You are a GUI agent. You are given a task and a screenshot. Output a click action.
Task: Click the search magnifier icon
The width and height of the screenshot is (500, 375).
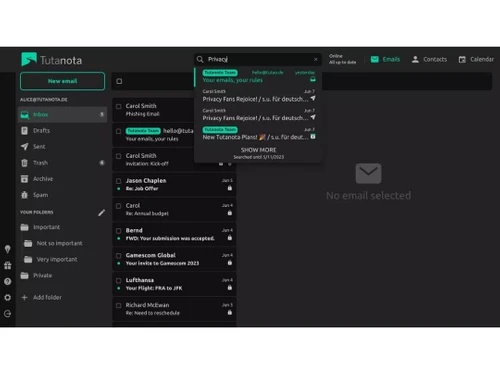[x=200, y=59]
